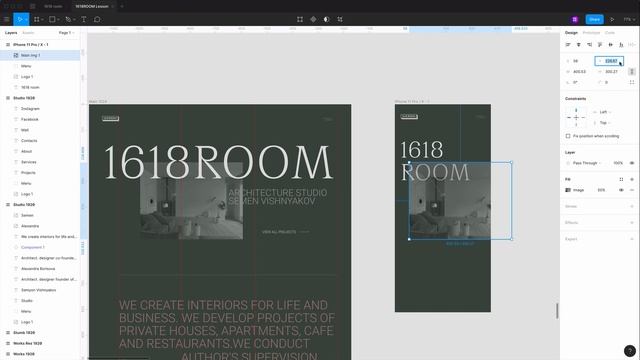Screen dimensions: 640x360
Task: Remove the Image fill with minus icon
Action: (x=632, y=190)
